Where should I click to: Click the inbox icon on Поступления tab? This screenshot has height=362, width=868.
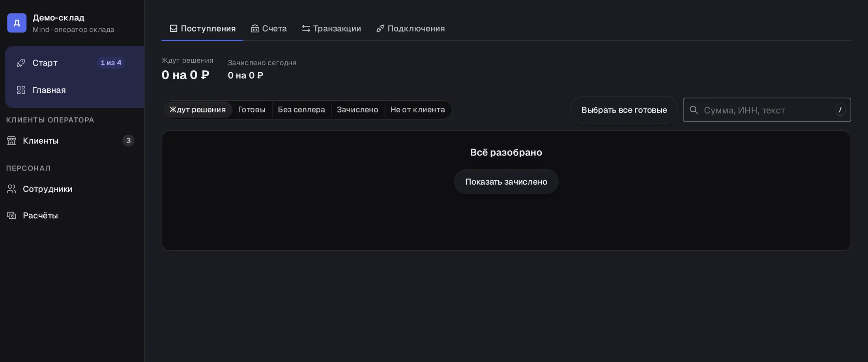click(x=173, y=28)
